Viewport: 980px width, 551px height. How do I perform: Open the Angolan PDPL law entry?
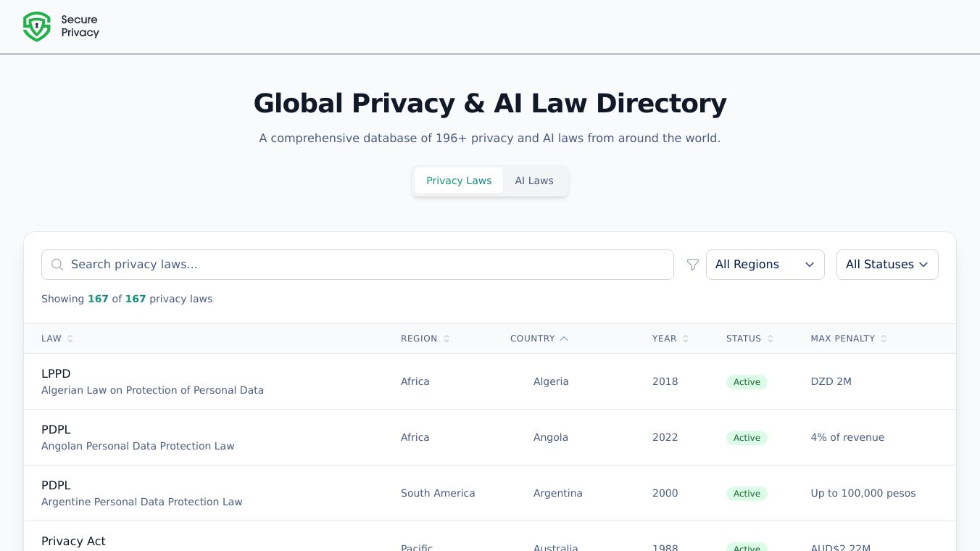tap(56, 430)
